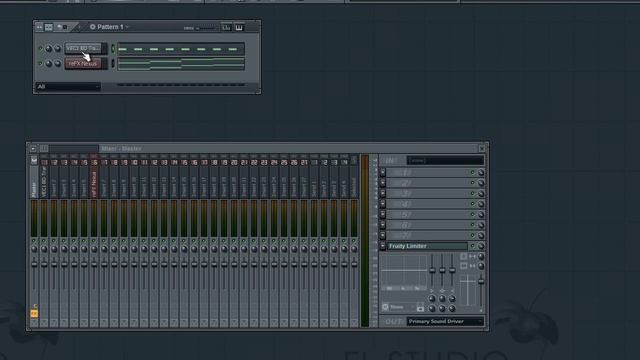This screenshot has width=640, height=360.
Task: Click the mixer view toggle icon beside options
Action: (x=44, y=149)
